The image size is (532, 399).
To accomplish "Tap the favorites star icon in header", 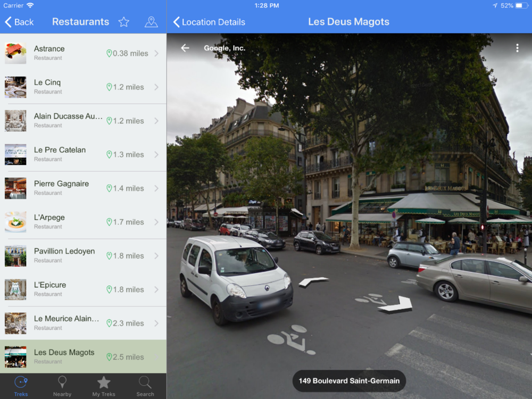I will click(124, 22).
